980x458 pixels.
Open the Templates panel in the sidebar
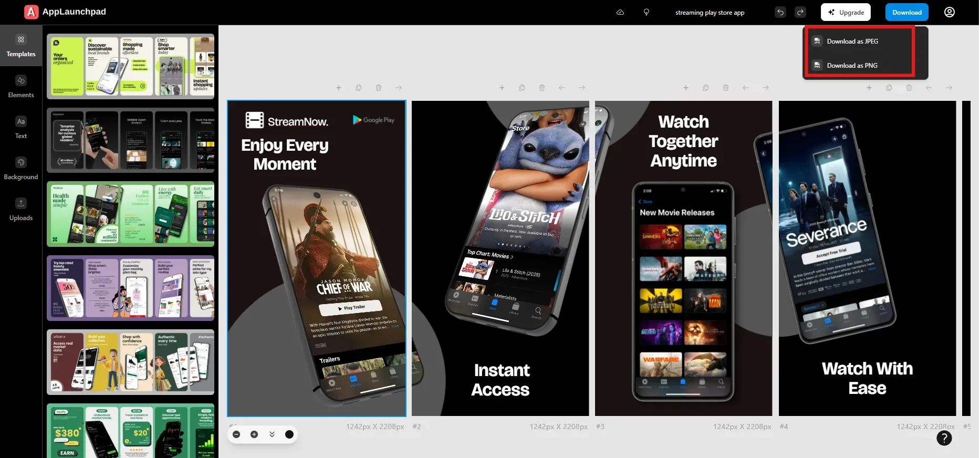(21, 46)
